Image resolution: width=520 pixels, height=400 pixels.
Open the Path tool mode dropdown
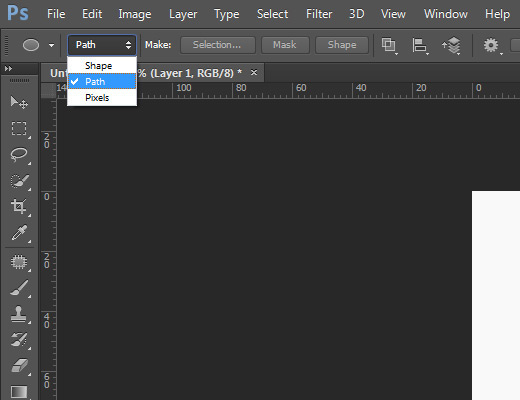tap(102, 45)
